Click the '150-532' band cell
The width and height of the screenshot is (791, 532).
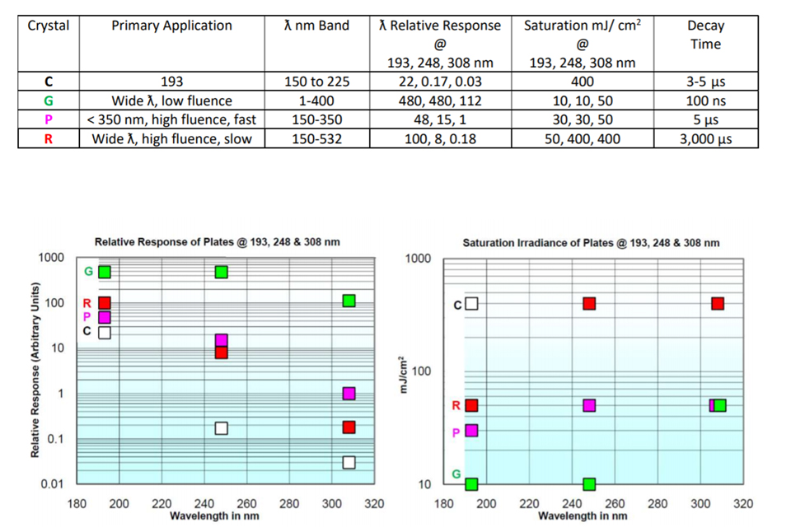316,138
